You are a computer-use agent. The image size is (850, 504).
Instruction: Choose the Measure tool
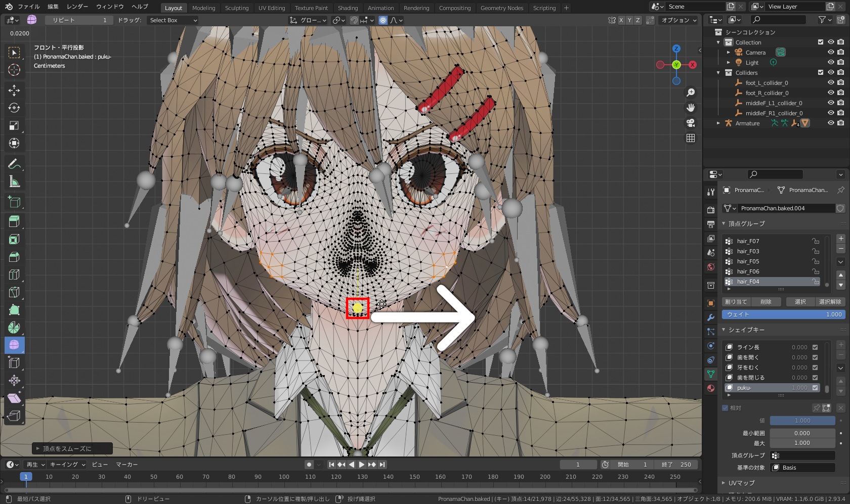[x=14, y=181]
